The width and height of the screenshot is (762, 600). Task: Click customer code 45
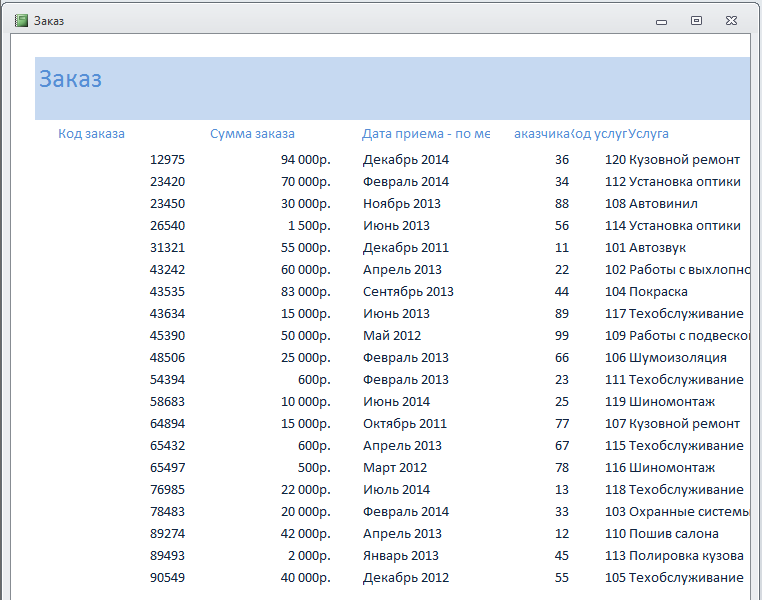[562, 556]
